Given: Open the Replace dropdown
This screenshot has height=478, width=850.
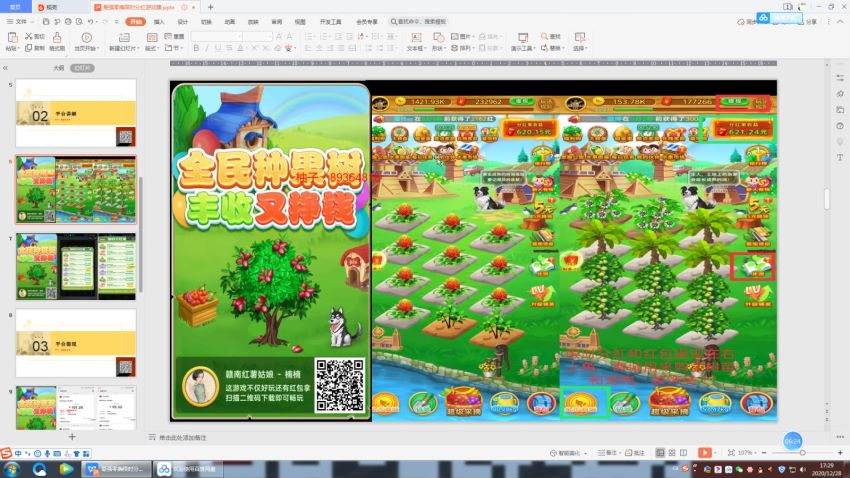Looking at the screenshot, I should [552, 48].
